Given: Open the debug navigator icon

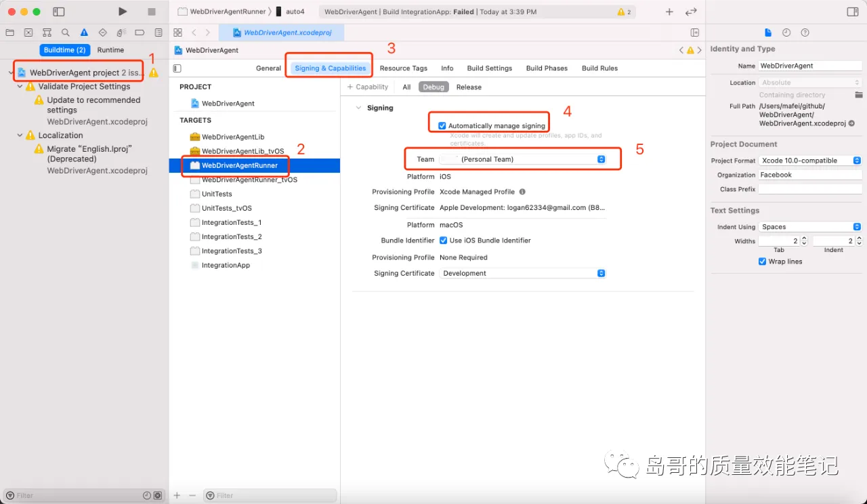Looking at the screenshot, I should 121,33.
